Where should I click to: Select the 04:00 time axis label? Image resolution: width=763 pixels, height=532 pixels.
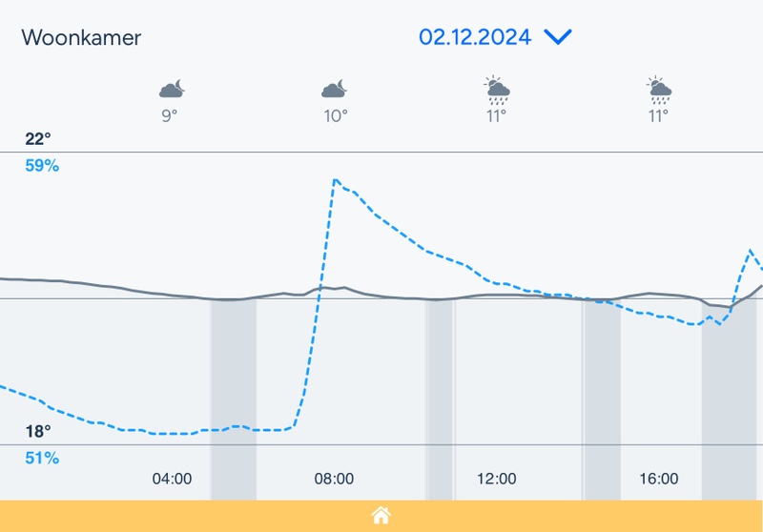(172, 479)
